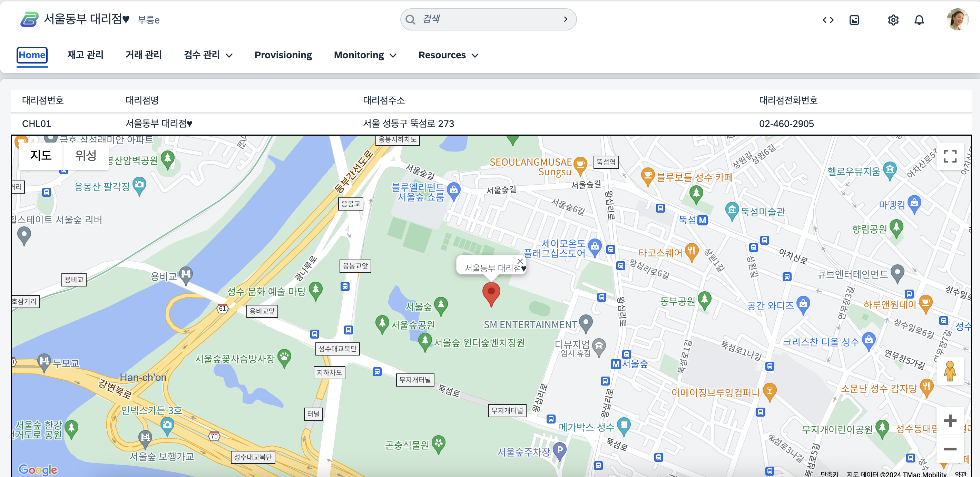
Task: Open settings via the gear icon
Action: coord(893,20)
